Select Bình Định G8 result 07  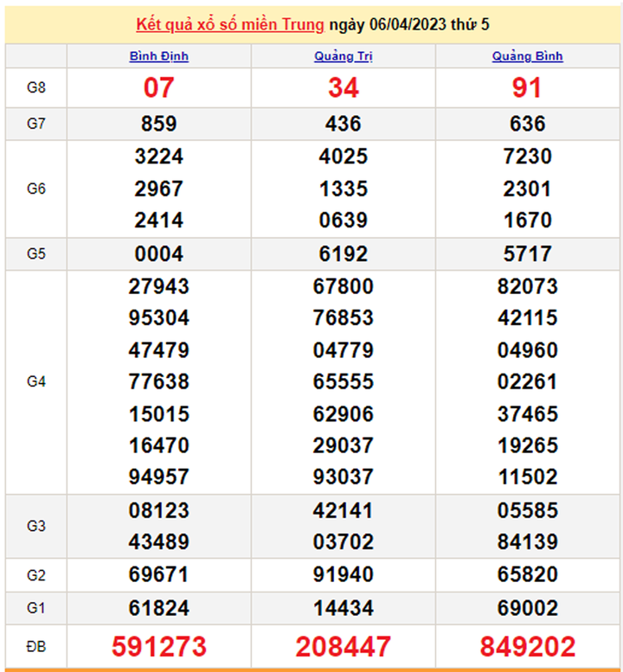(159, 87)
